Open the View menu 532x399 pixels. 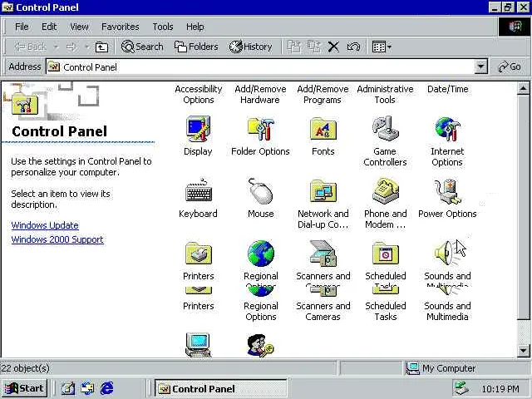[x=80, y=27]
